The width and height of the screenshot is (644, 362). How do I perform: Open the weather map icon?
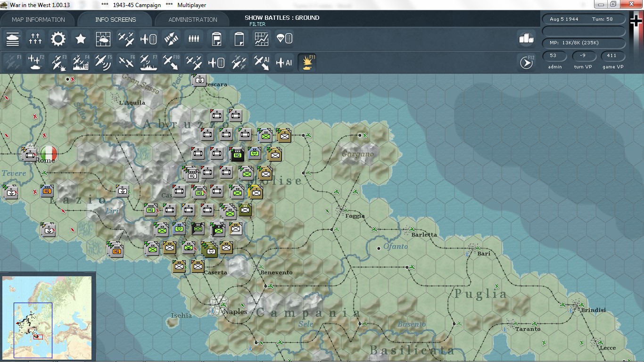click(x=103, y=39)
